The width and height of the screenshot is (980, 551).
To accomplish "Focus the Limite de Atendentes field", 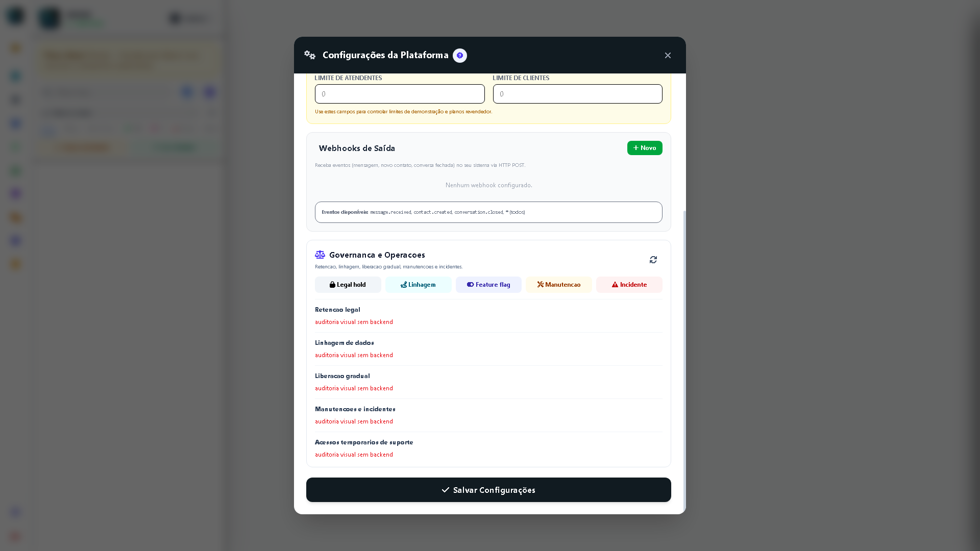I will [400, 94].
